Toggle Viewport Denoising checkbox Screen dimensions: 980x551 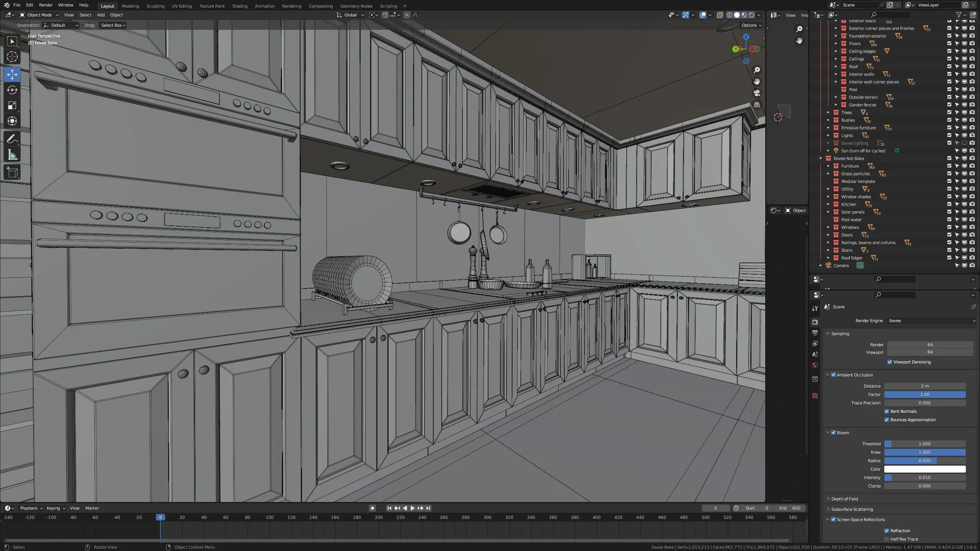click(x=890, y=362)
